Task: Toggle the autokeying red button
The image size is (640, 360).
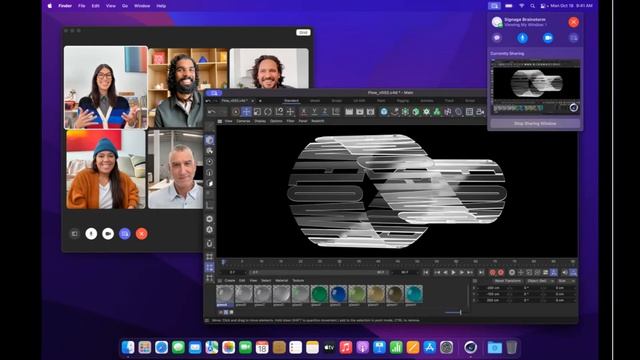Action: pos(501,272)
